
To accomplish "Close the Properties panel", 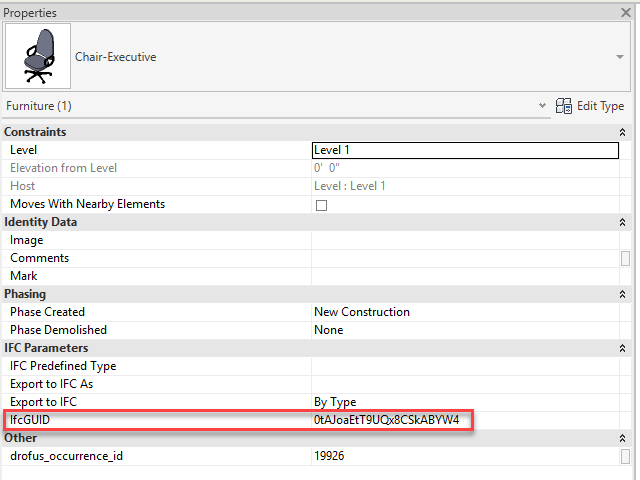I will tap(625, 13).
